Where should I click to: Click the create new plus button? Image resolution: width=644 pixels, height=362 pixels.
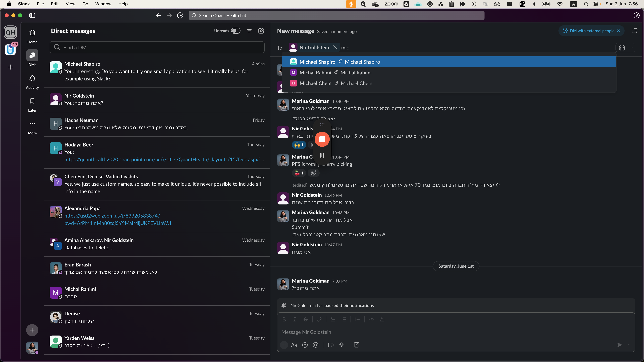coord(32,330)
